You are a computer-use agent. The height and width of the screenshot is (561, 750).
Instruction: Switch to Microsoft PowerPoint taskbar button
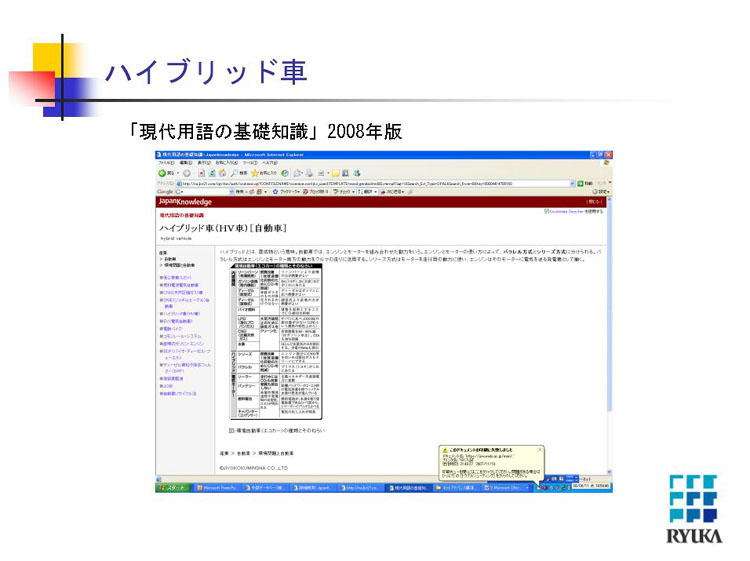coord(218,488)
